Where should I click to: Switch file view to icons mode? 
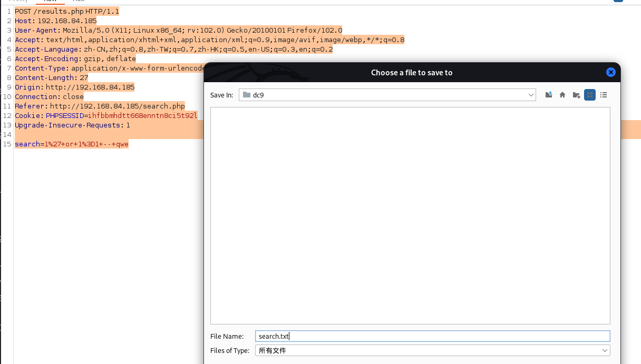coord(590,95)
